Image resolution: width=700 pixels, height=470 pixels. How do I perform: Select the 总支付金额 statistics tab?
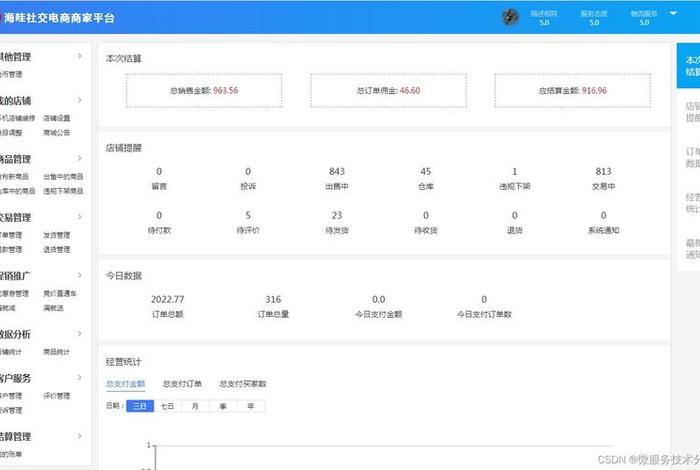pos(125,384)
